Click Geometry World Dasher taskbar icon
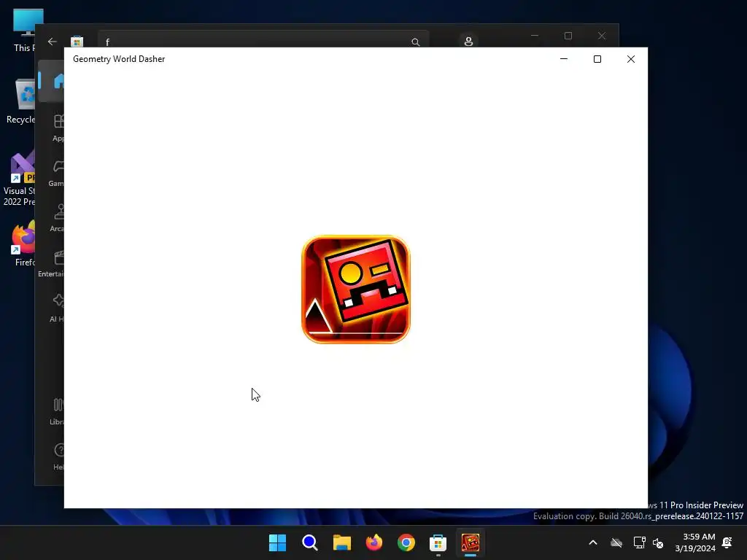The image size is (747, 560). [x=471, y=542]
